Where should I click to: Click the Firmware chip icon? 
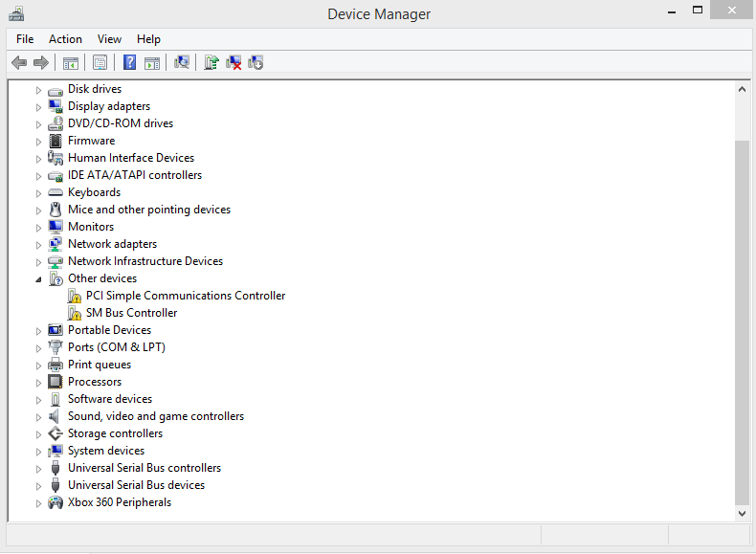tap(56, 141)
